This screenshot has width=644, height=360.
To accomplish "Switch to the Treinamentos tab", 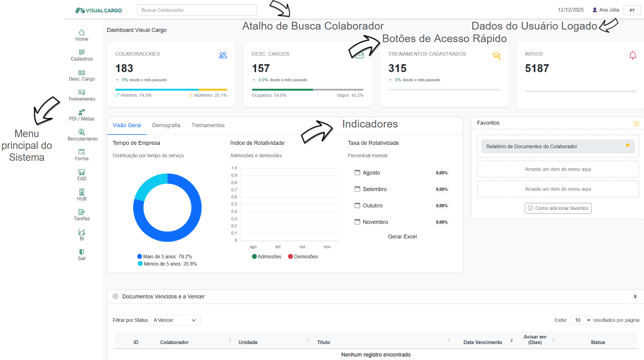I will [208, 125].
